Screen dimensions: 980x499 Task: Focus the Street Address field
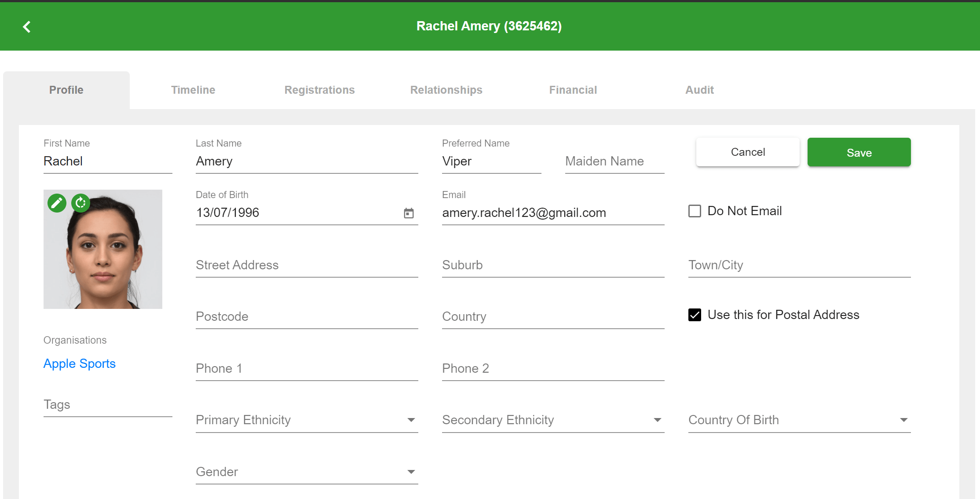[307, 265]
